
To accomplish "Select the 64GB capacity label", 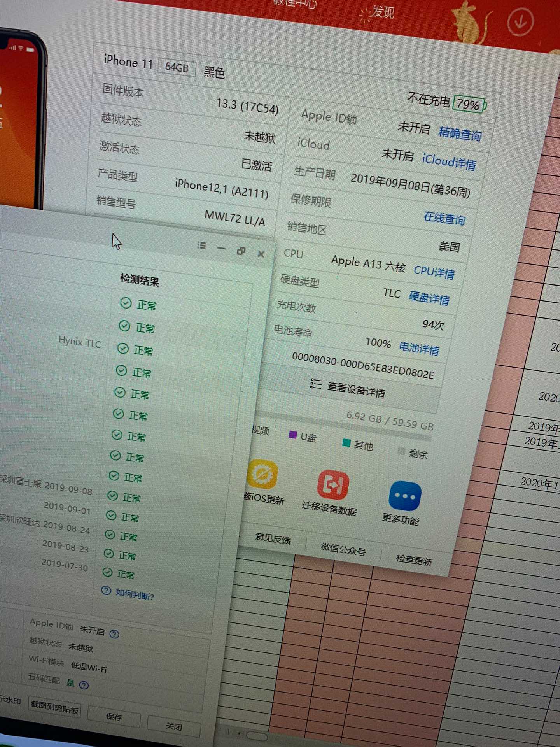I will click(177, 68).
